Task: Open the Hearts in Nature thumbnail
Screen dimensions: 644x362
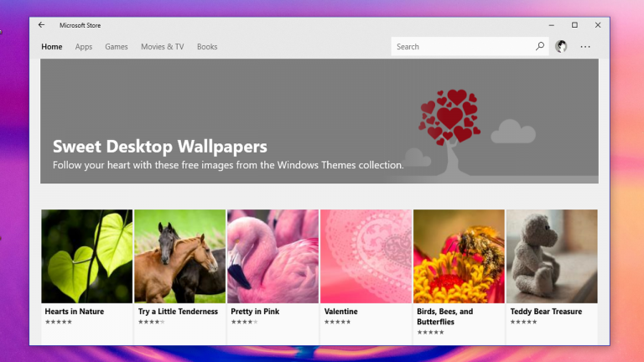Action: tap(86, 256)
